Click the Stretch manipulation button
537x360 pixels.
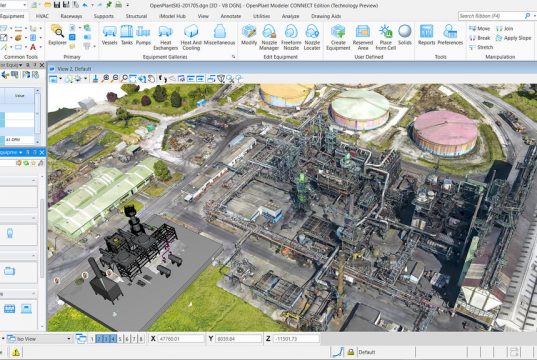click(x=481, y=47)
